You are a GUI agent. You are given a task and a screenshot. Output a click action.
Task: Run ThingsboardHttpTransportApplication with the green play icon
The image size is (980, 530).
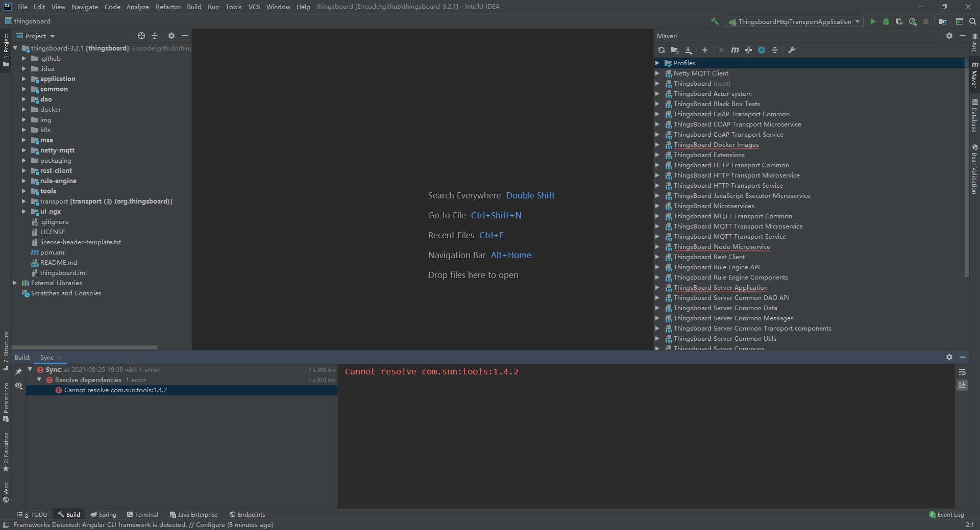click(x=873, y=21)
